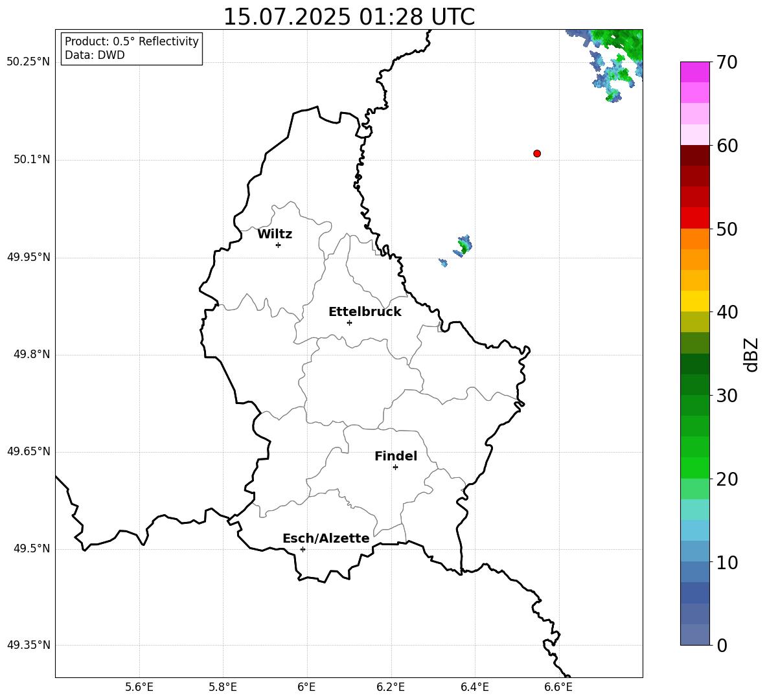Select the Findel city label

point(396,456)
